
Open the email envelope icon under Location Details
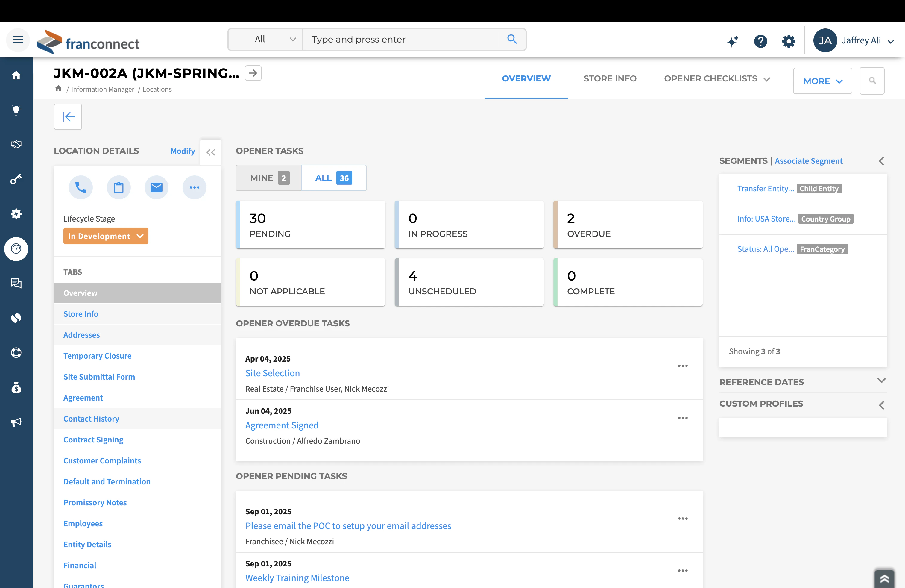click(x=156, y=187)
